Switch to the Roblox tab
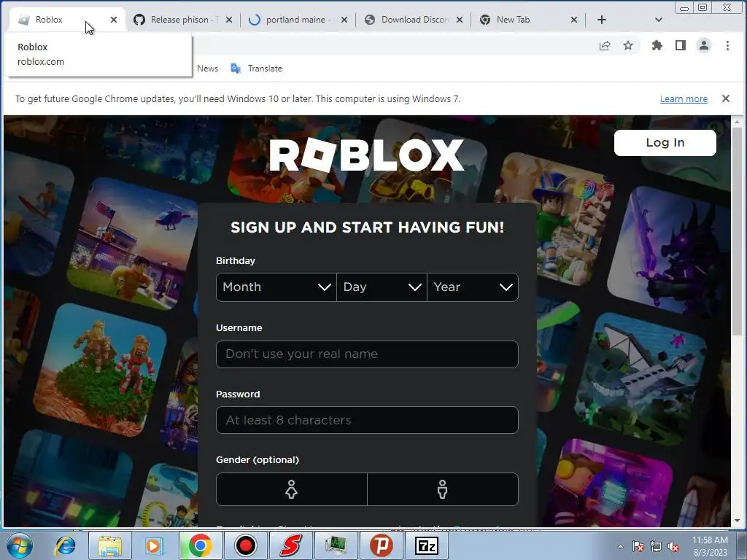 click(x=67, y=20)
